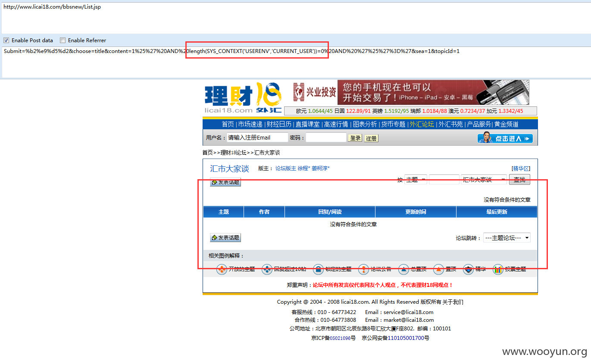Viewport: 591px width, 364px height.
Task: Open 外汇论坛 in the navigation bar
Action: [422, 124]
